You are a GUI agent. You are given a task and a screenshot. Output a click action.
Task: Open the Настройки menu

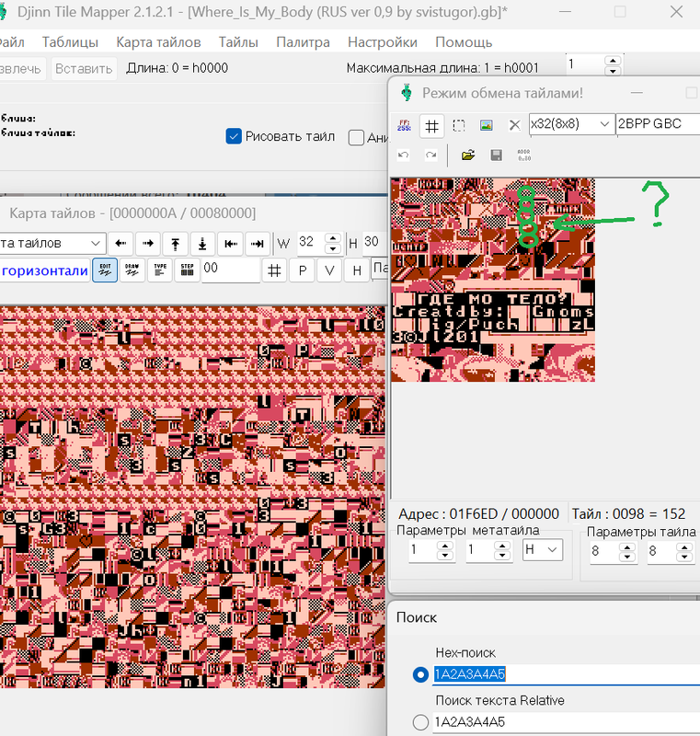[x=383, y=42]
